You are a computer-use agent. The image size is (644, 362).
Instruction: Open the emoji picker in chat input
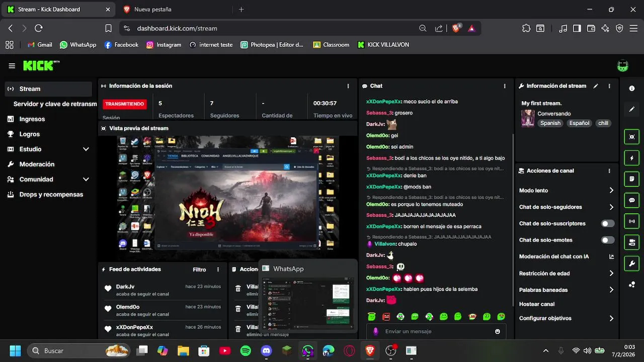click(498, 331)
